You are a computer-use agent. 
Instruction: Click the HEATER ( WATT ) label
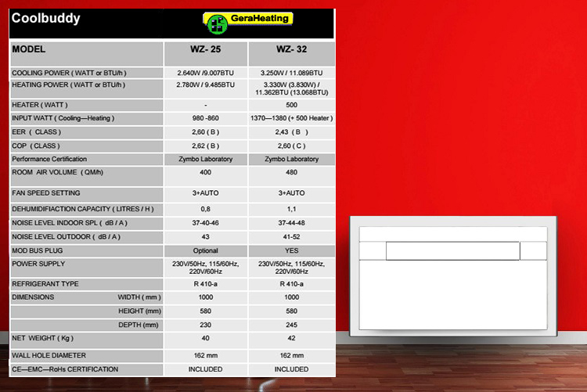[40, 105]
